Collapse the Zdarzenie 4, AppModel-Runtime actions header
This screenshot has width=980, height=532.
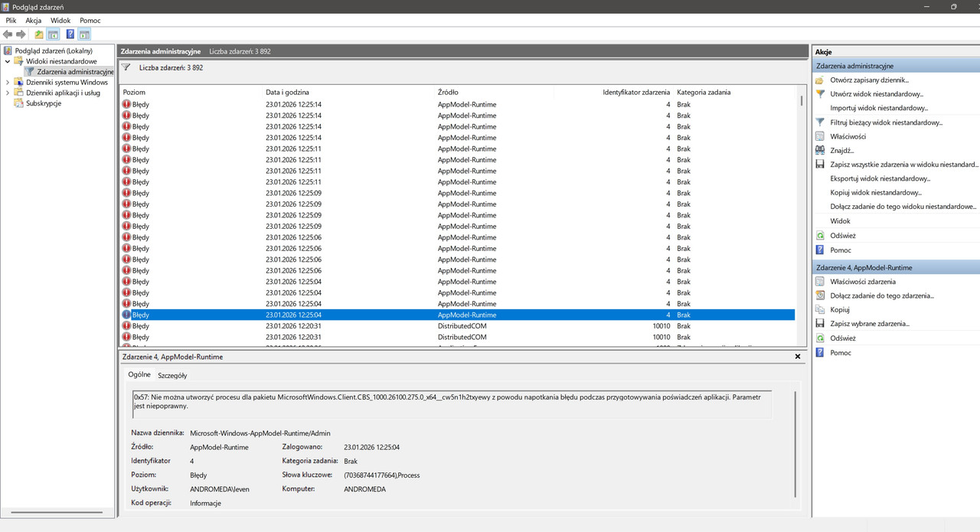point(896,268)
